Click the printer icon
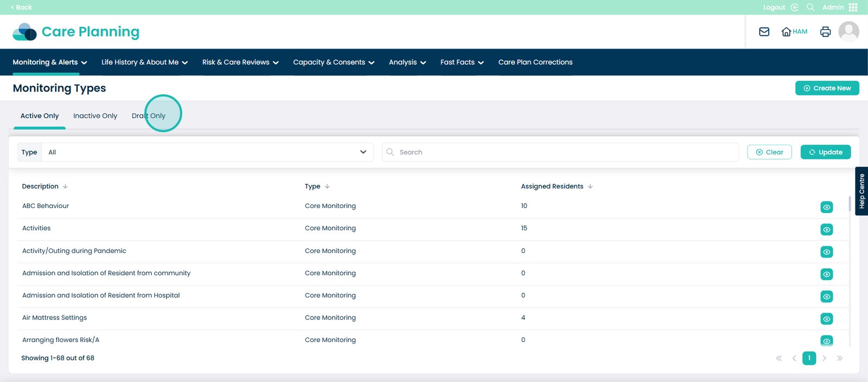The height and width of the screenshot is (382, 868). tap(825, 32)
